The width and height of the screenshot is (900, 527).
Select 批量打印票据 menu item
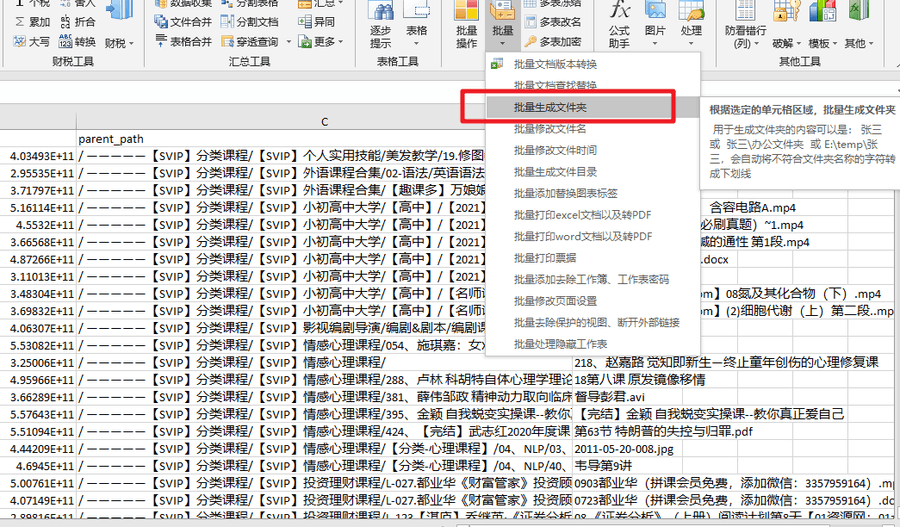coord(592,258)
